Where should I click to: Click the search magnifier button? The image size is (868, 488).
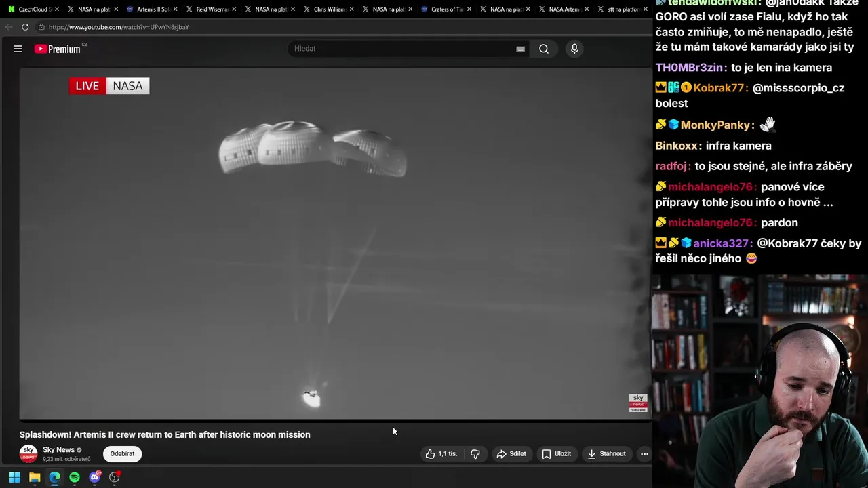pyautogui.click(x=544, y=49)
